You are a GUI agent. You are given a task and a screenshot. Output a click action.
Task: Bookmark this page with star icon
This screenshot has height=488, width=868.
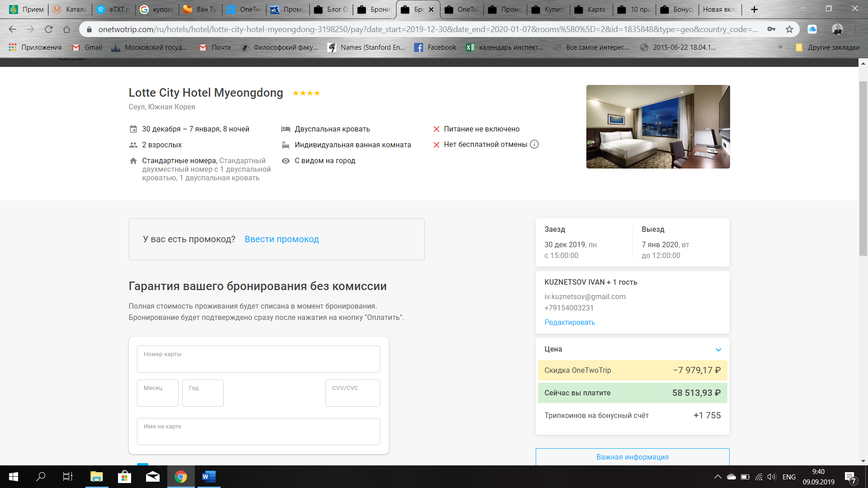tap(789, 29)
